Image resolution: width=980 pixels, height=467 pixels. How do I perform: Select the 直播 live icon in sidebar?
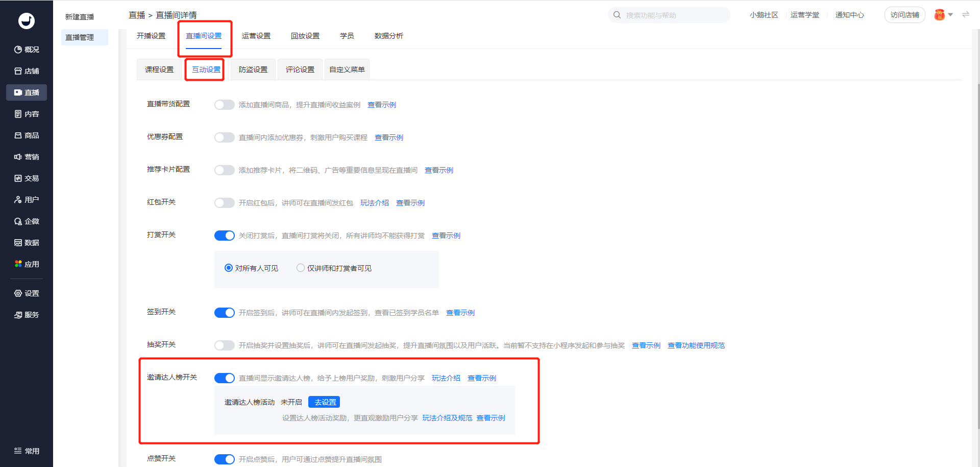[x=18, y=92]
